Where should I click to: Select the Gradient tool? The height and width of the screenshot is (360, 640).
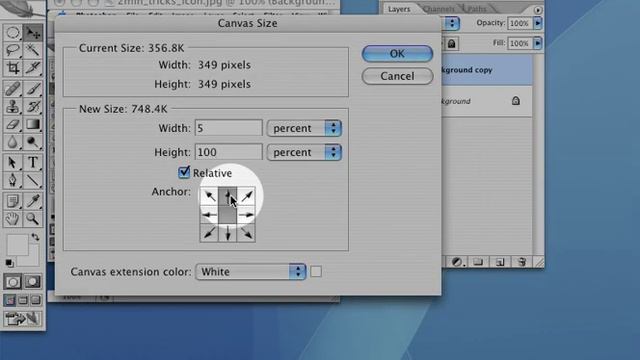coord(33,124)
